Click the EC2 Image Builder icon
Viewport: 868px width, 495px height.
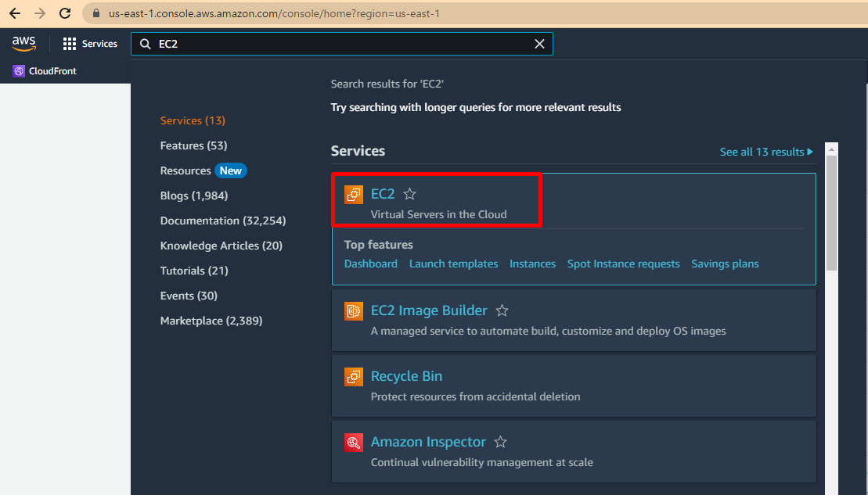(354, 311)
